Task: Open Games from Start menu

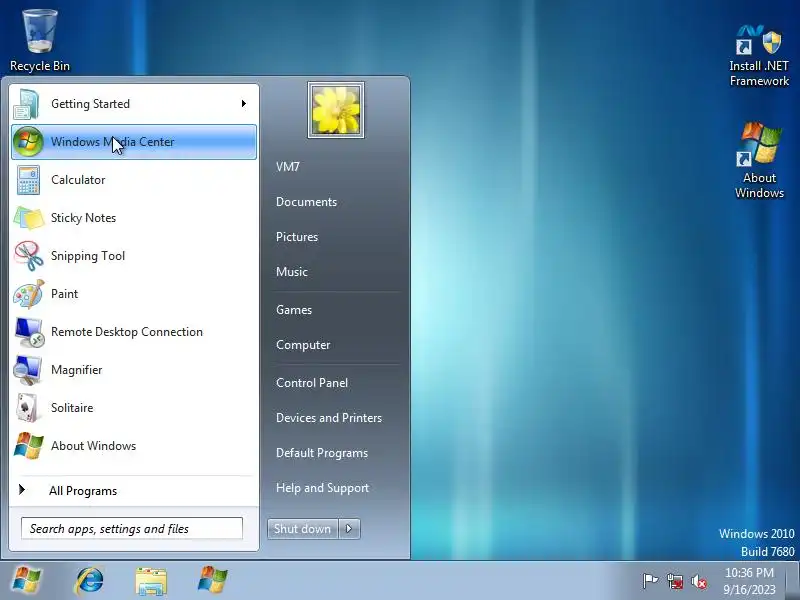Action: click(294, 310)
